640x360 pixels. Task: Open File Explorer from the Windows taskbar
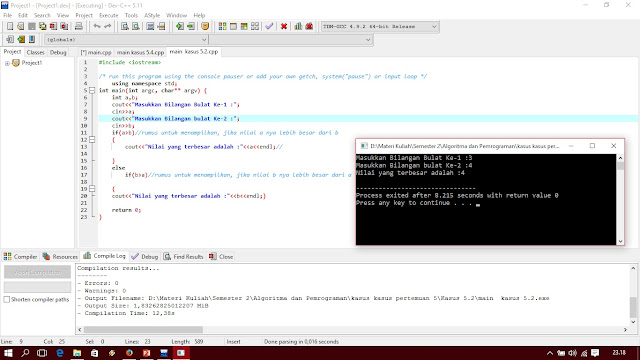[77, 353]
